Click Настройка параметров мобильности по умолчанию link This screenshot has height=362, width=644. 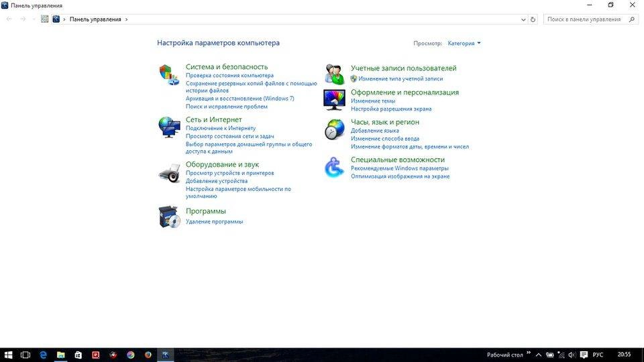[x=238, y=192]
